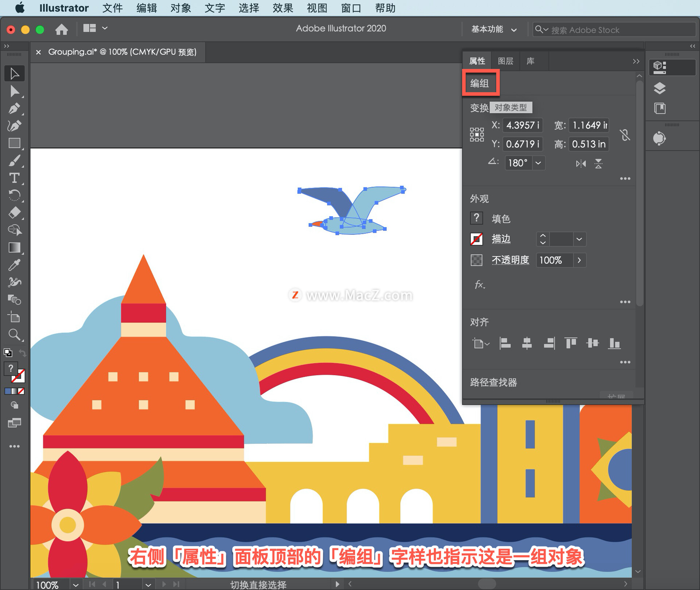
Task: Open the Libraries panel icon in dock
Action: pyautogui.click(x=660, y=108)
